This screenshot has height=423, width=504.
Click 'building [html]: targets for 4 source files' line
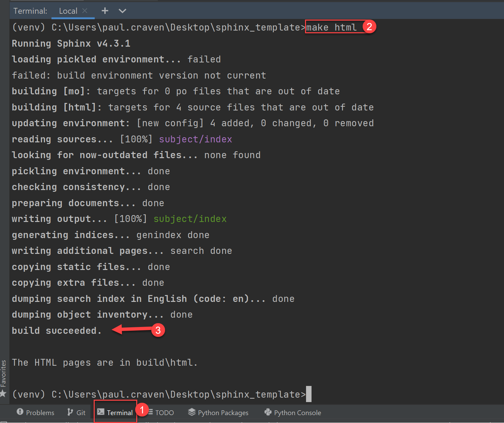[193, 107]
